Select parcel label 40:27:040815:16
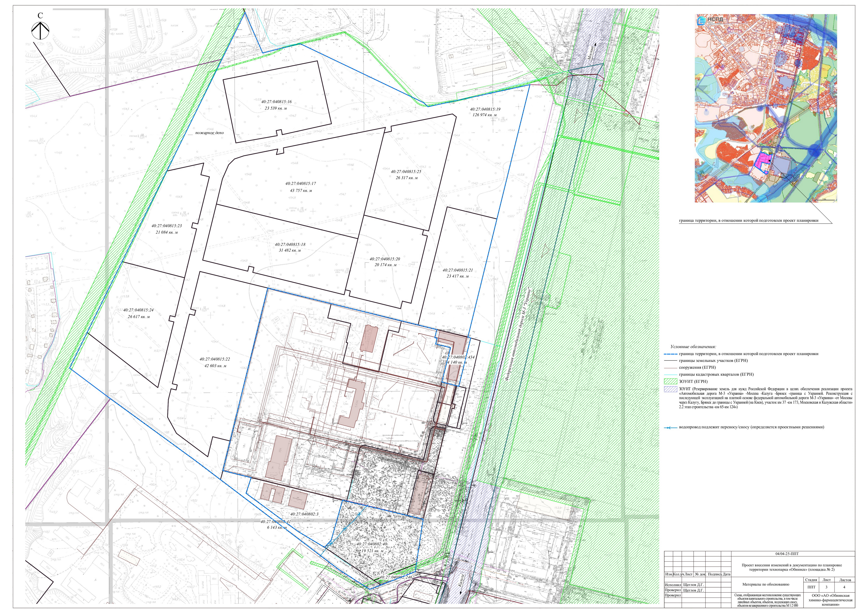 point(276,102)
